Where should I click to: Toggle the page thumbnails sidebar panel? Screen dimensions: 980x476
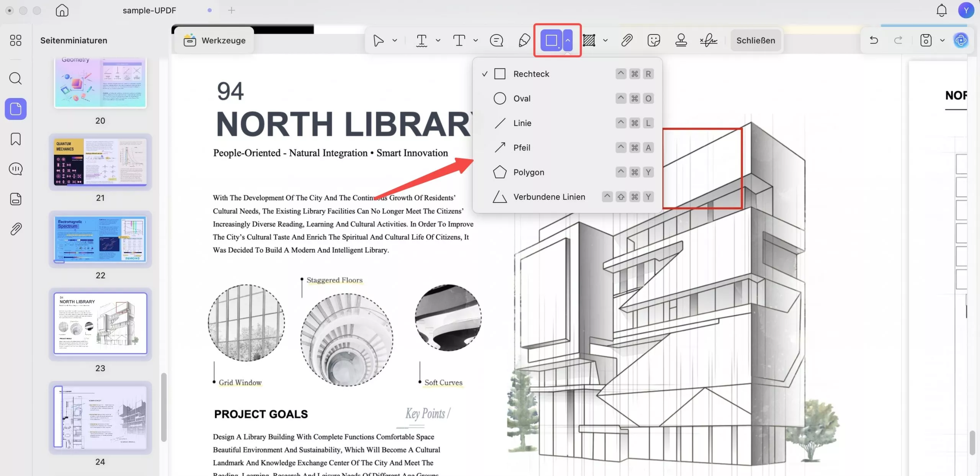click(16, 109)
